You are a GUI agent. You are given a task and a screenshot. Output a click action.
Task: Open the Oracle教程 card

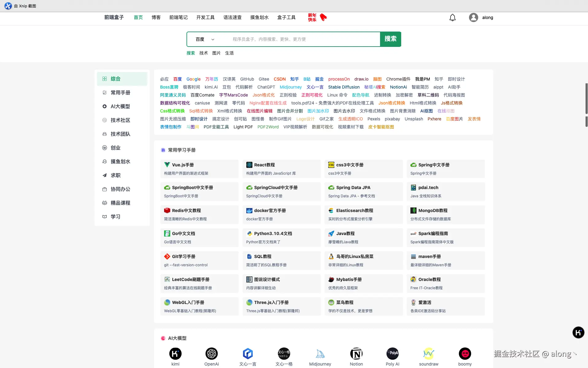pyautogui.click(x=446, y=283)
